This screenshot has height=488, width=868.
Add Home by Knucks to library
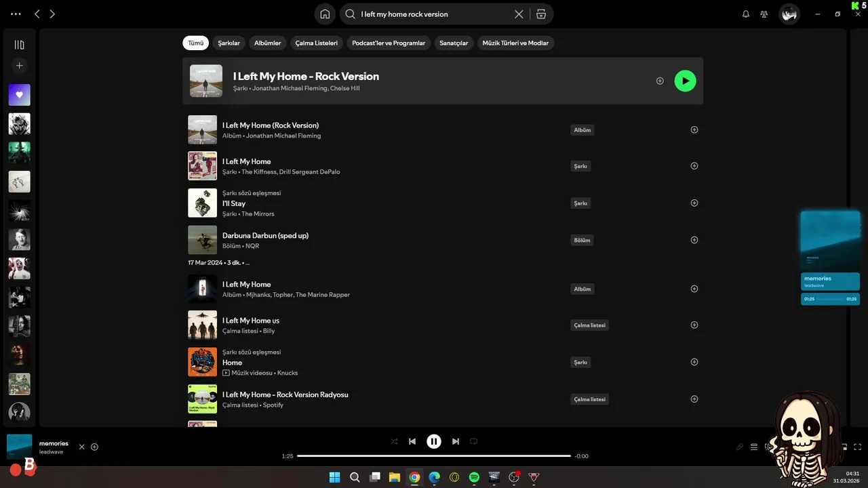[x=694, y=362]
